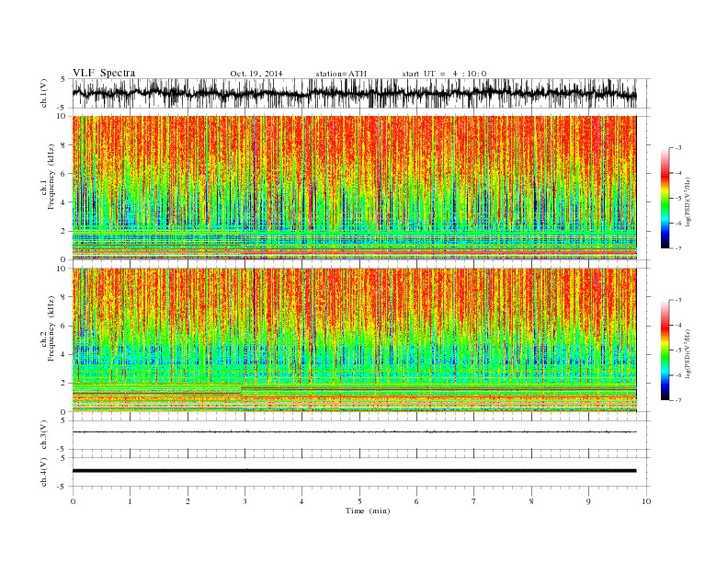Viewport: 728px width, 563px height.
Task: Click the "-7" label on upper color scale
Action: [678, 248]
